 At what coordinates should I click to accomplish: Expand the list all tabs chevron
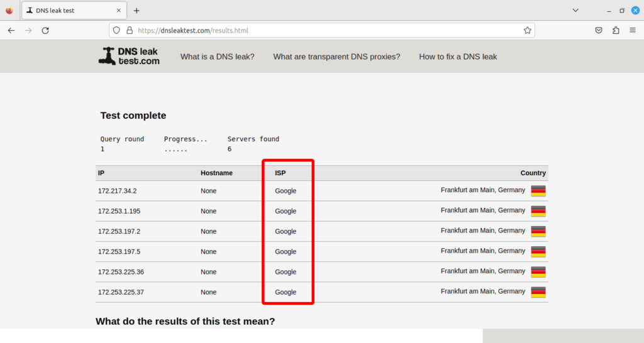[575, 10]
